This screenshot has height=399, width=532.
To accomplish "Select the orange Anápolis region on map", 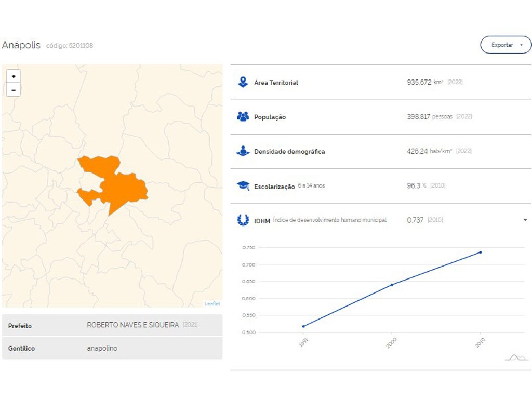I will click(122, 187).
